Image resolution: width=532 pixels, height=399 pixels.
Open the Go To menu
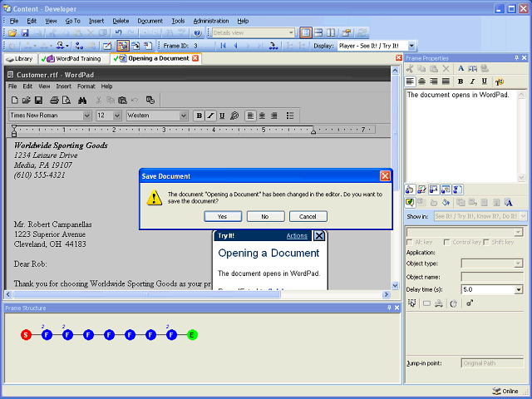(72, 21)
